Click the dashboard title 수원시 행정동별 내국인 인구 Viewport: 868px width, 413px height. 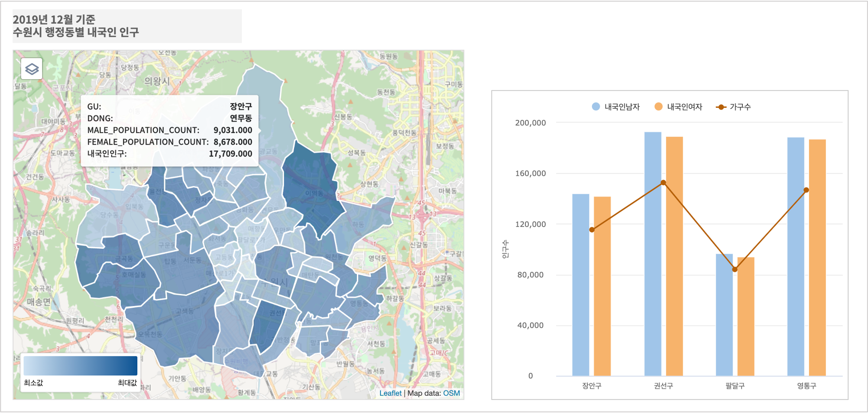tap(76, 32)
